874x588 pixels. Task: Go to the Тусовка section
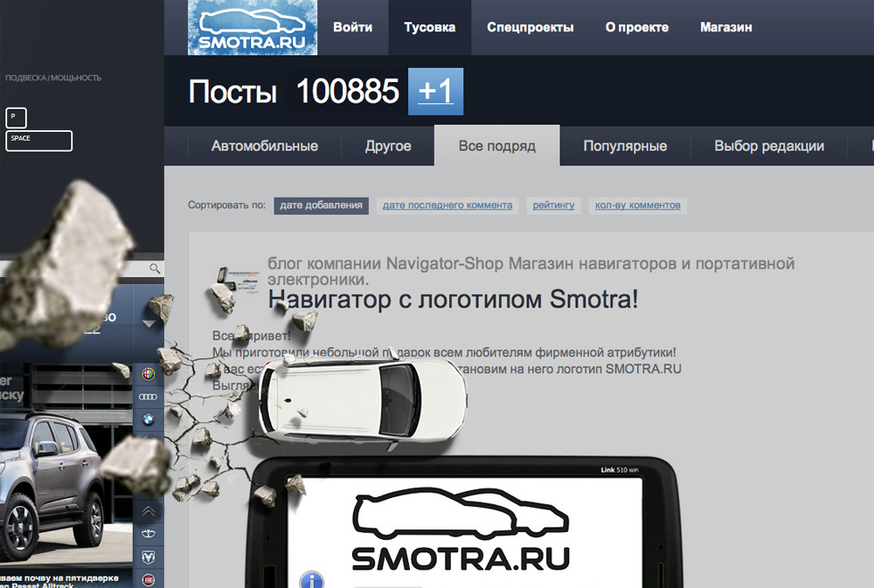[x=430, y=27]
